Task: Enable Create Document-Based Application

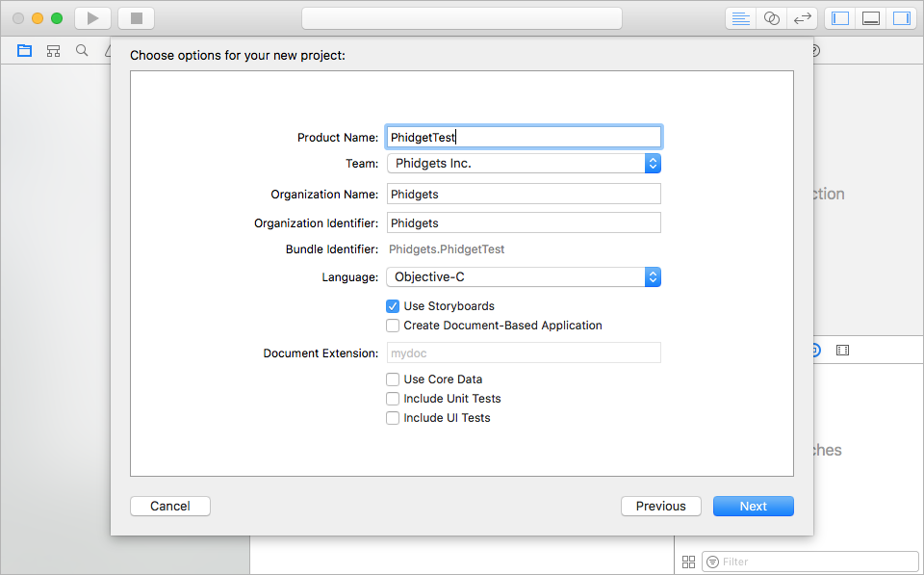Action: (393, 326)
